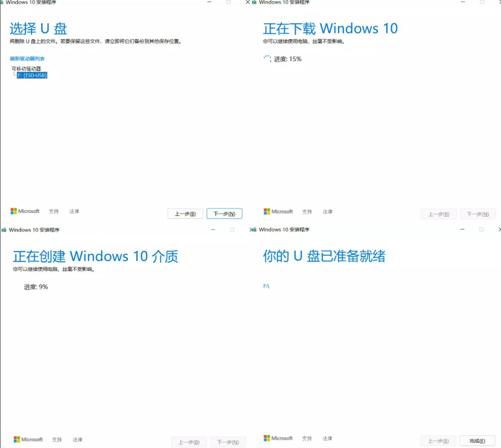Collapse the 可移动驱动器 tree node
The height and width of the screenshot is (448, 501).
(26, 68)
